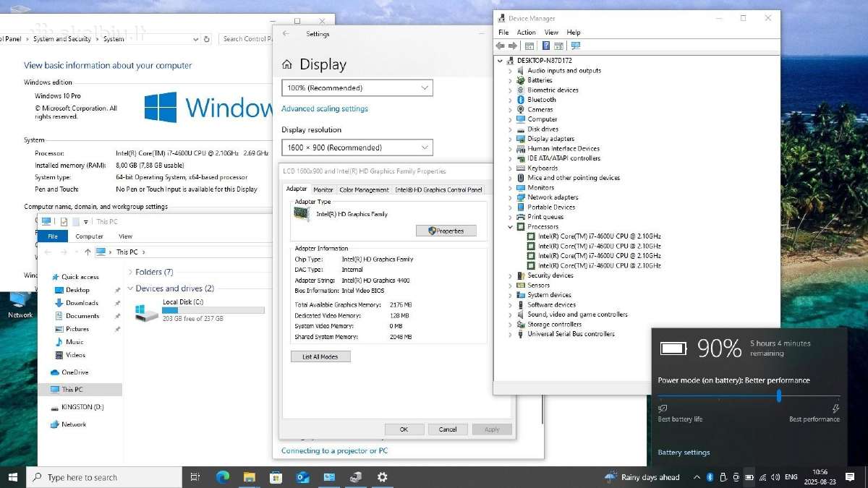Open the Windows Start button
Screen dimensions: 868x488
(13, 477)
